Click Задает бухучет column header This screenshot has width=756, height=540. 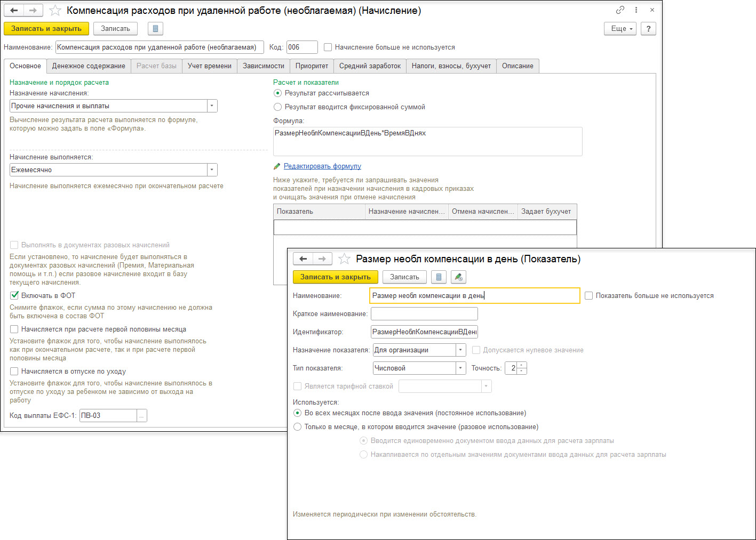point(547,212)
